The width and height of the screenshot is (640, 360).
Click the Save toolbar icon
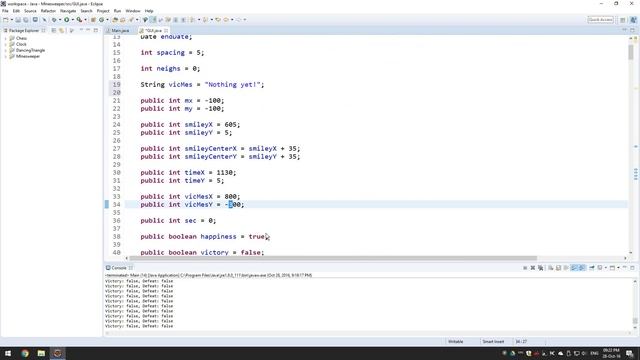pyautogui.click(x=18, y=20)
